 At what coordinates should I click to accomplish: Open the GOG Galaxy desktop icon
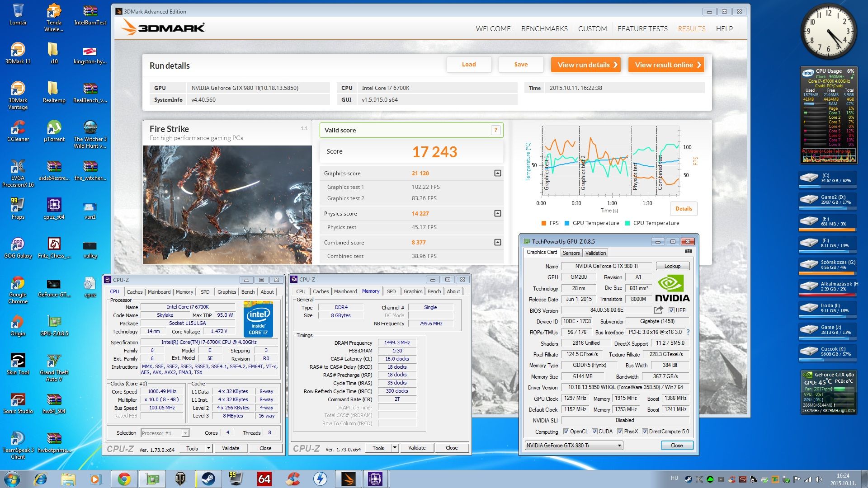pyautogui.click(x=18, y=248)
